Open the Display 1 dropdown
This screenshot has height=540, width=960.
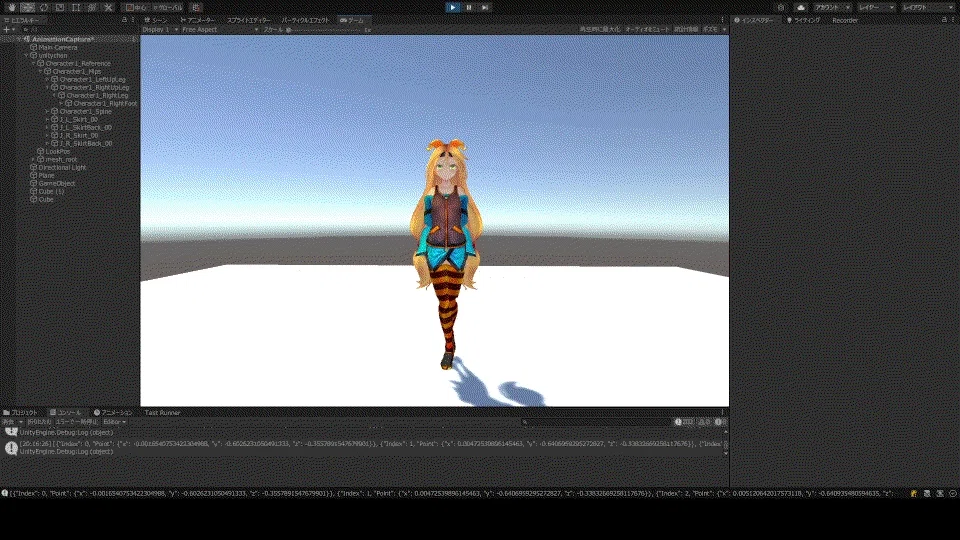point(160,29)
